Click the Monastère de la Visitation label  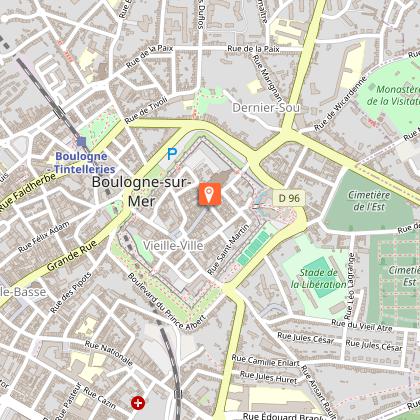393,95
